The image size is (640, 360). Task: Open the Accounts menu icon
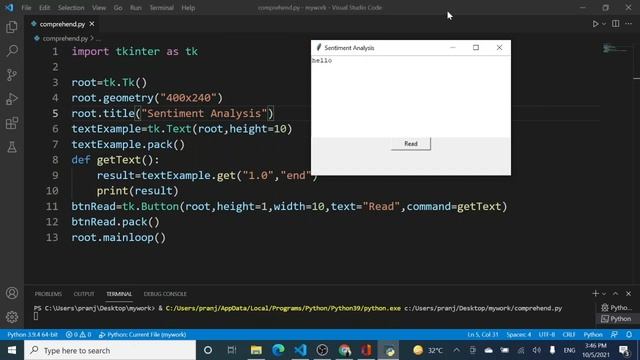(x=12, y=293)
